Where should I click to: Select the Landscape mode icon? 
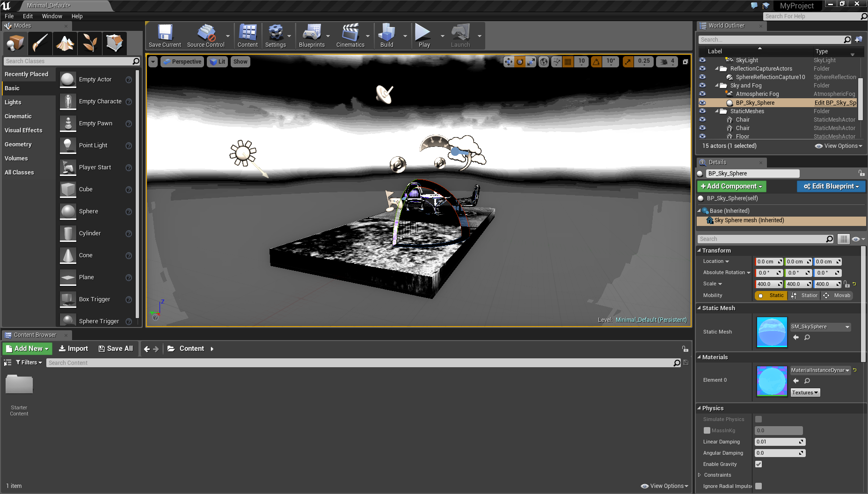coord(65,44)
